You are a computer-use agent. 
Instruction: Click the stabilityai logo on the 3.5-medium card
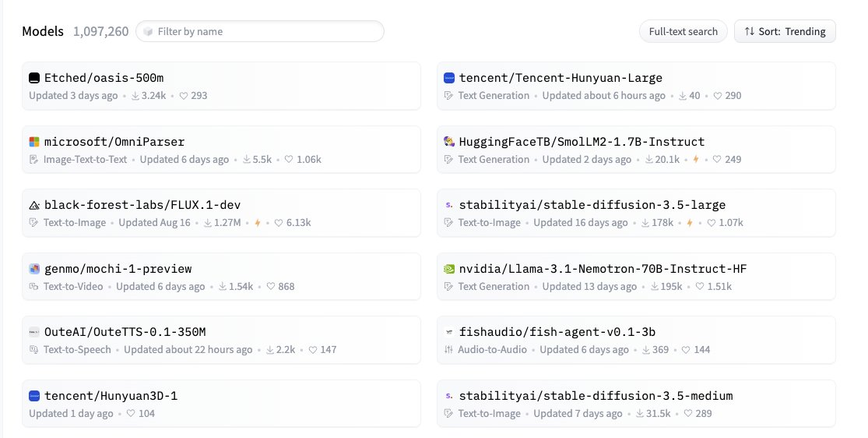click(449, 396)
